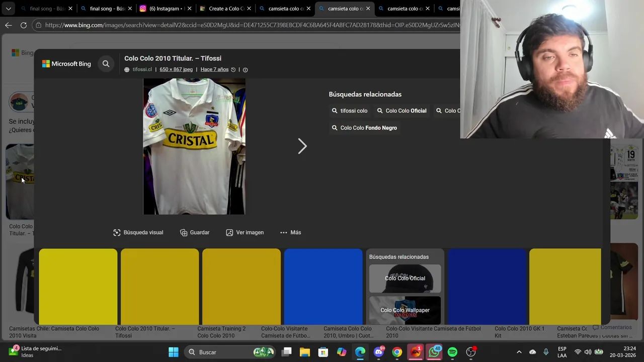The width and height of the screenshot is (644, 362).
Task: Open Wi-Fi network tray icon
Action: pos(578,352)
